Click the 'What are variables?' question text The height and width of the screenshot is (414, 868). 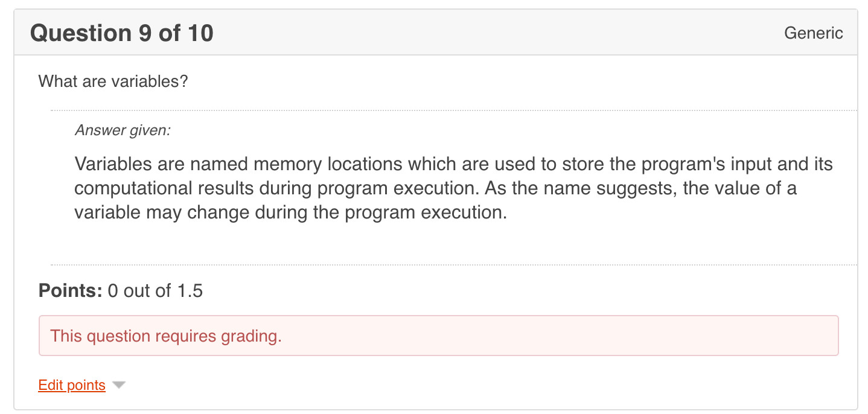coord(113,81)
